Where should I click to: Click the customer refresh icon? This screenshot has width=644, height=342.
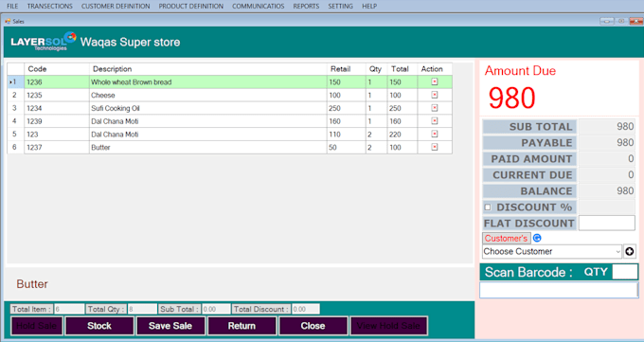(537, 238)
